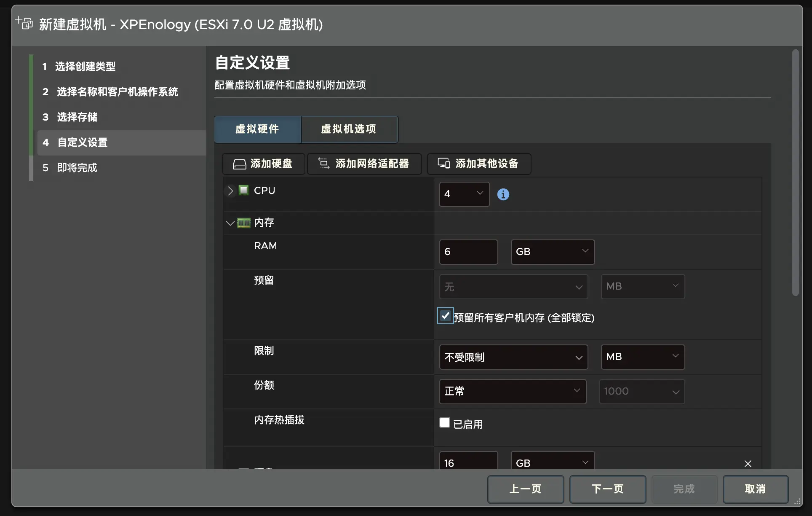The height and width of the screenshot is (516, 812).
Task: Open the memory limit 不受限制 dropdown
Action: 513,357
